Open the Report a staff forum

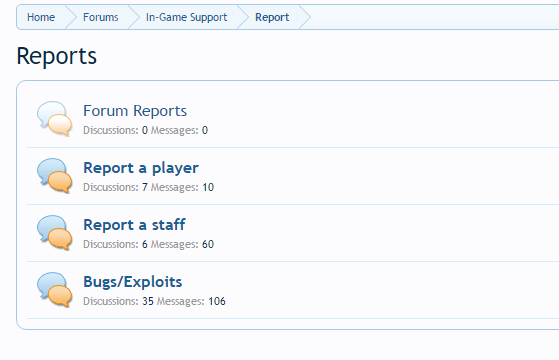point(134,225)
